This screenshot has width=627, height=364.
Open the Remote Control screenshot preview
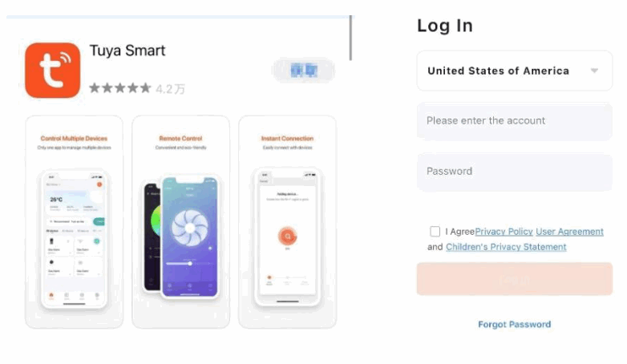[x=180, y=222]
